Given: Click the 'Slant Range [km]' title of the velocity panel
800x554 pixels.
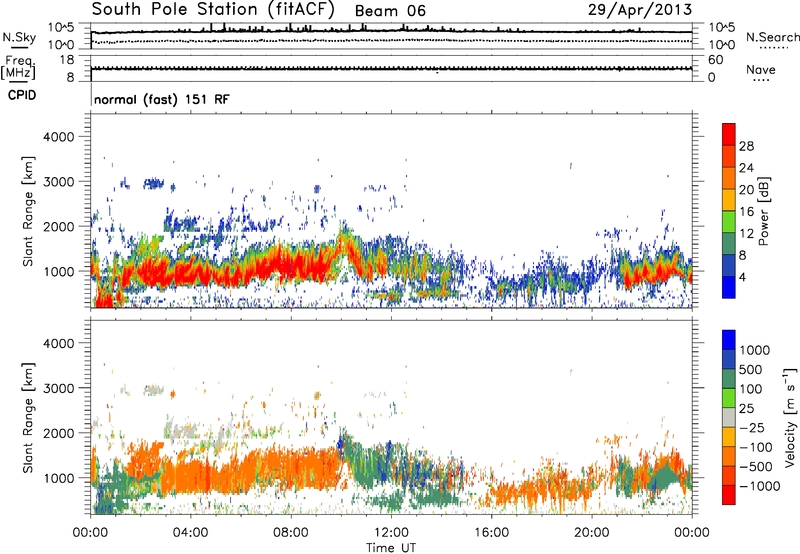Looking at the screenshot, I should [x=29, y=417].
